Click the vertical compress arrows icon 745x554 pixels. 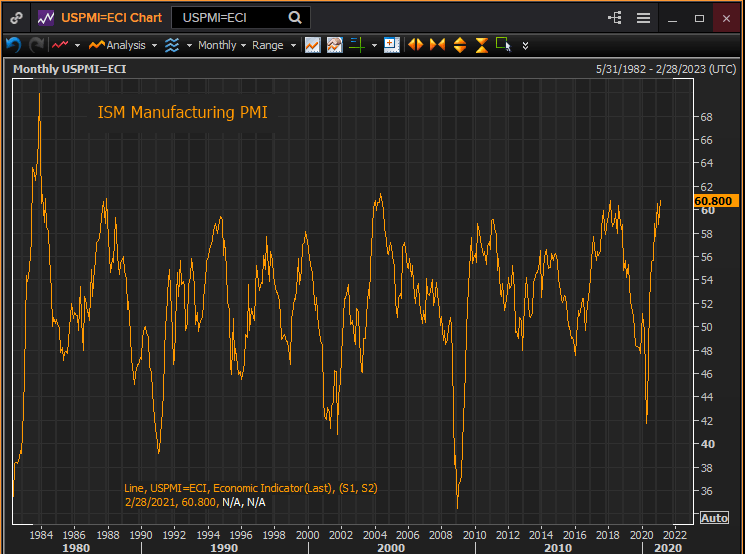(481, 45)
